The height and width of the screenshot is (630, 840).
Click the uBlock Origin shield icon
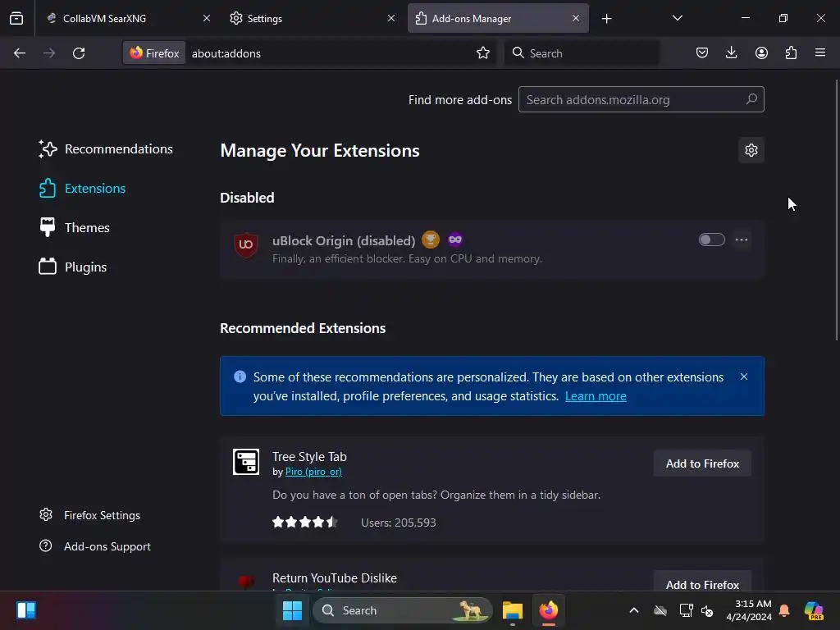pos(246,244)
